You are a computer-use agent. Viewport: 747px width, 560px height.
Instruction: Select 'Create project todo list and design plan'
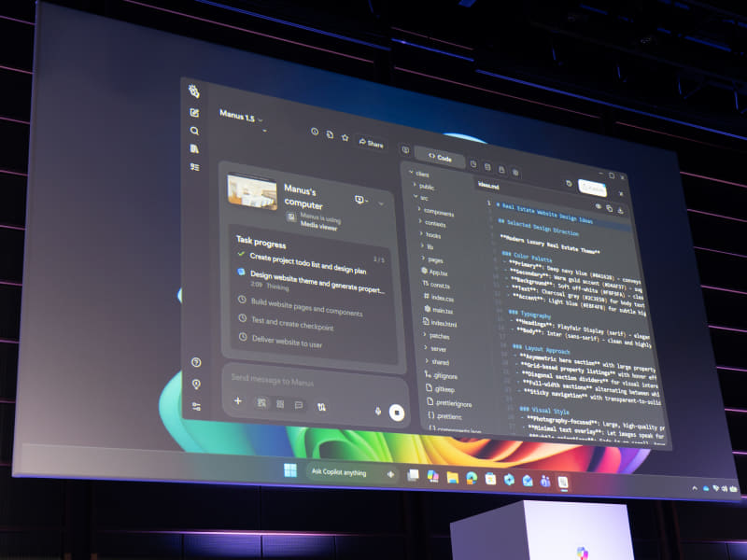point(308,263)
